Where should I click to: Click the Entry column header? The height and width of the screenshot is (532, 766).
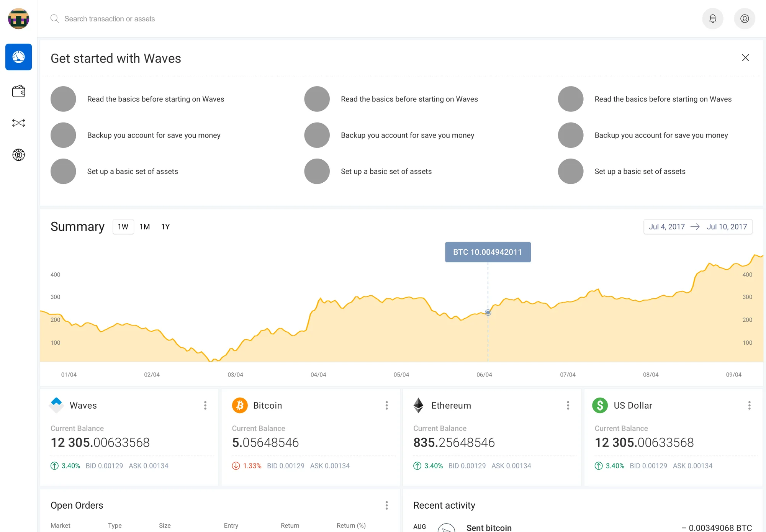click(231, 525)
